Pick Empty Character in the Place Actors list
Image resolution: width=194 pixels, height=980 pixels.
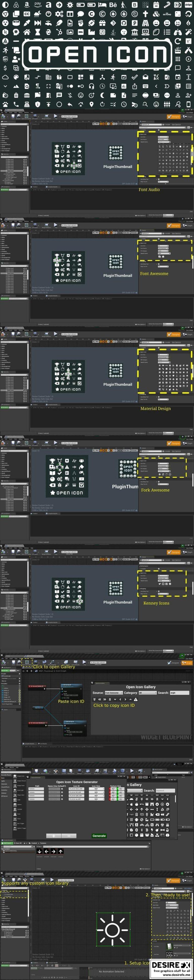pyautogui.click(x=20, y=781)
